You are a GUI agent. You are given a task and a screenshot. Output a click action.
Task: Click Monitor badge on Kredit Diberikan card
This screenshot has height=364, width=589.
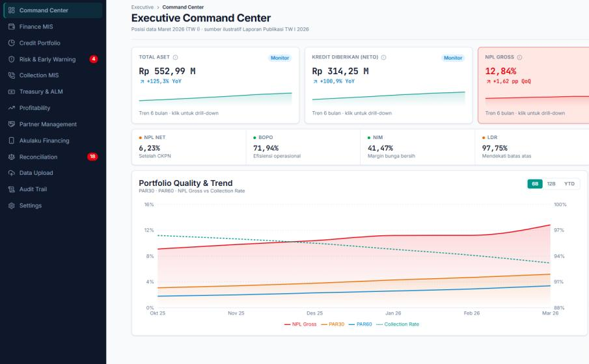click(x=453, y=58)
